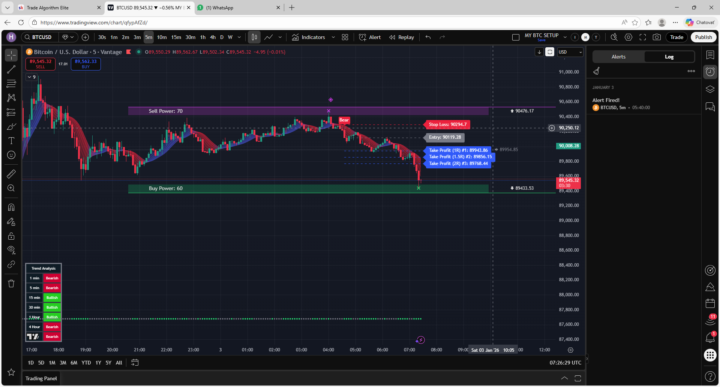The height and width of the screenshot is (387, 720).
Task: Open the calendar panel in right sidebar
Action: pos(710,303)
